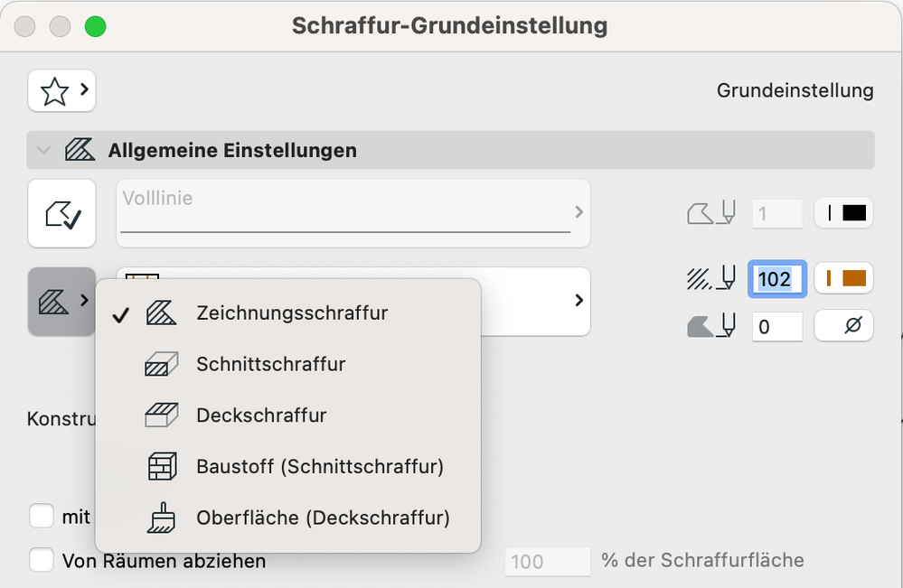Click the foreground pen number field 102
903x588 pixels.
[775, 279]
